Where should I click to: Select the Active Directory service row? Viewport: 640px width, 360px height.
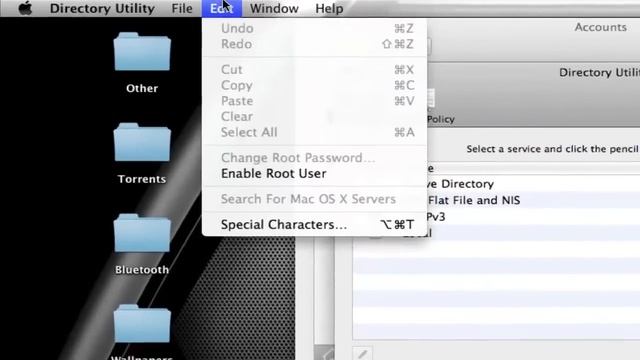point(496,184)
